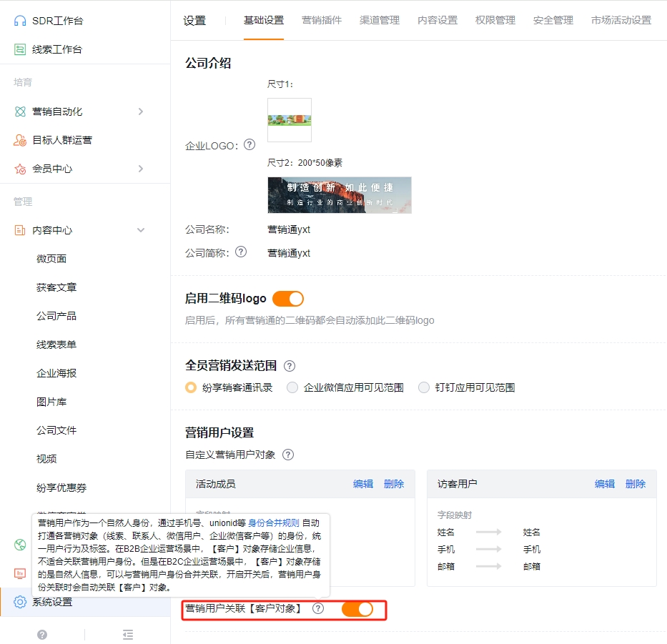Click 编辑 for the 活动成员 section
This screenshot has width=667, height=644.
tap(362, 484)
